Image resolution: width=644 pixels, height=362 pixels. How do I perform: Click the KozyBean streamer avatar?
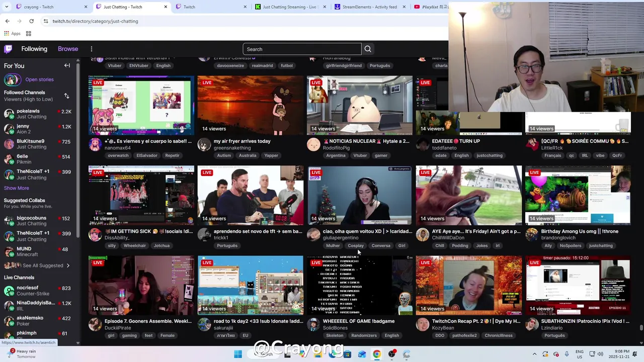tap(422, 325)
